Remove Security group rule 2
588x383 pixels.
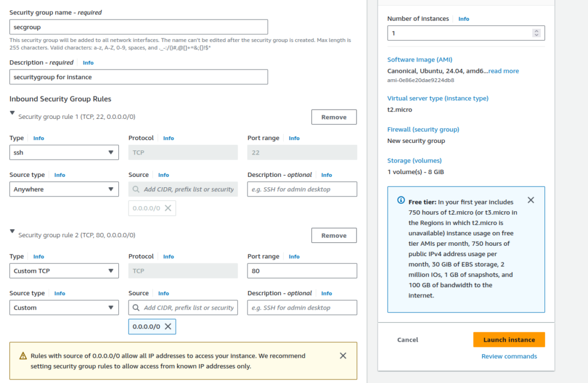[334, 235]
